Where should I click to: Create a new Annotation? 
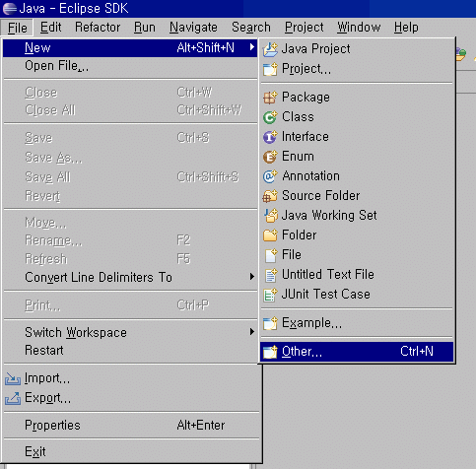pos(357,176)
